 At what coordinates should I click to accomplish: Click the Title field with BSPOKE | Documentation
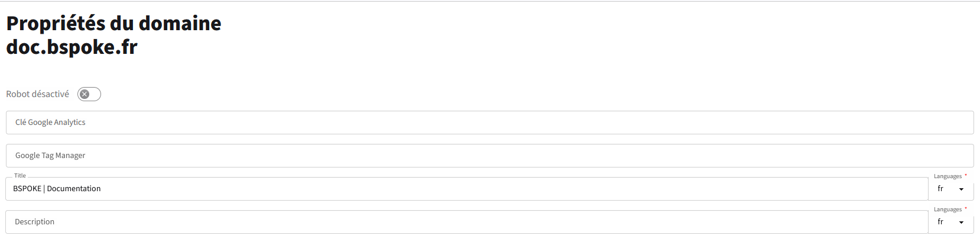click(x=467, y=189)
